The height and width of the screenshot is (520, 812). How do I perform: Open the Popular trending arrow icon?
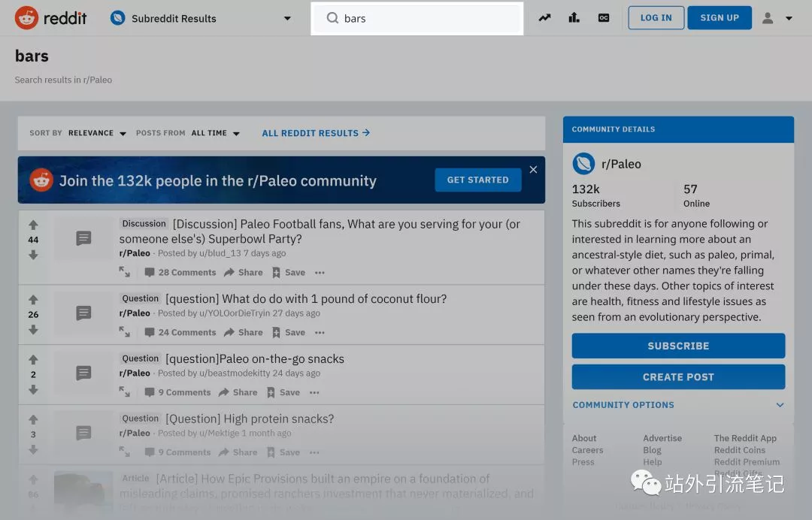544,18
